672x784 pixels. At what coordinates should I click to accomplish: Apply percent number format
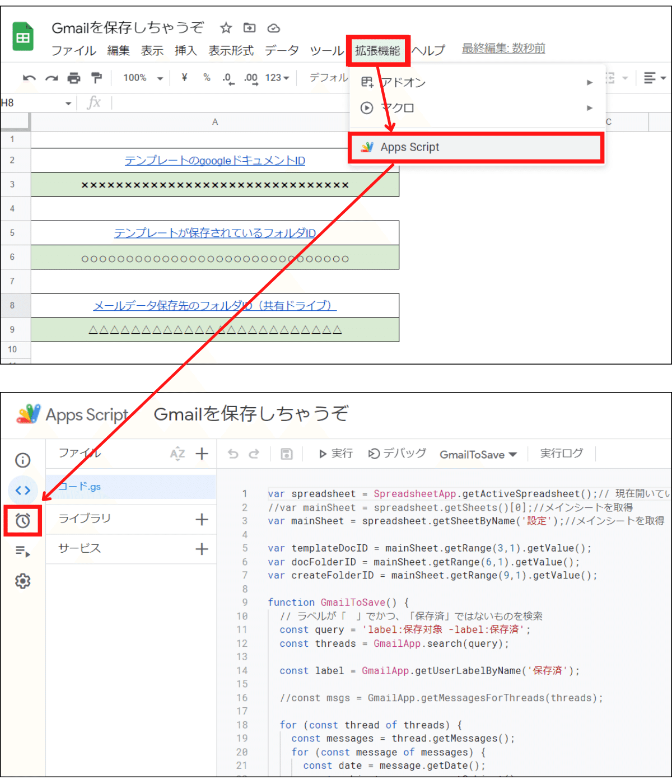[x=207, y=78]
